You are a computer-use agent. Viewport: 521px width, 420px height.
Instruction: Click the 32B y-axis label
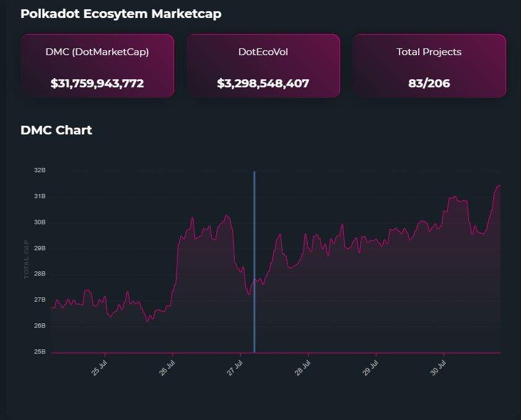[x=40, y=170]
